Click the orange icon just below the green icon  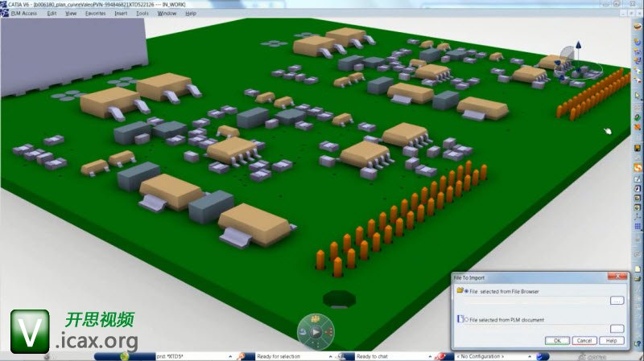click(638, 127)
